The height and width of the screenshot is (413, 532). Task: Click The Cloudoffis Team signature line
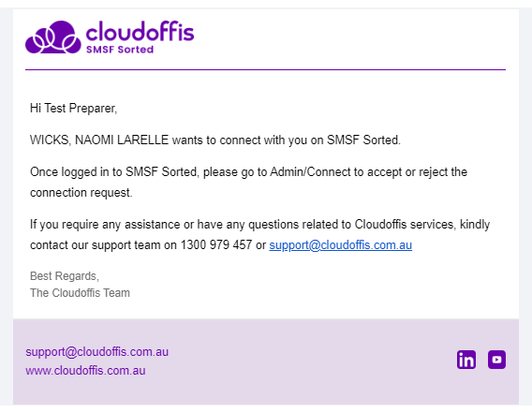80,293
